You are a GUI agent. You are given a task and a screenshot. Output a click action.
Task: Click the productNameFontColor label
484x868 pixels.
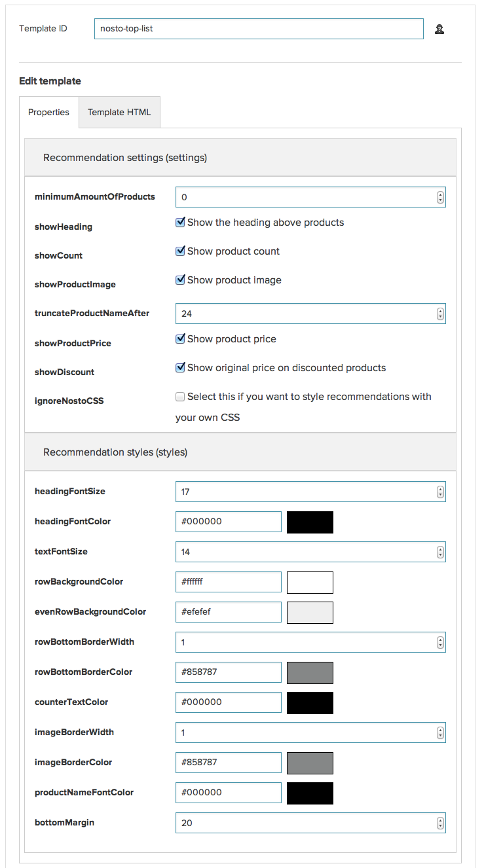[x=84, y=793]
